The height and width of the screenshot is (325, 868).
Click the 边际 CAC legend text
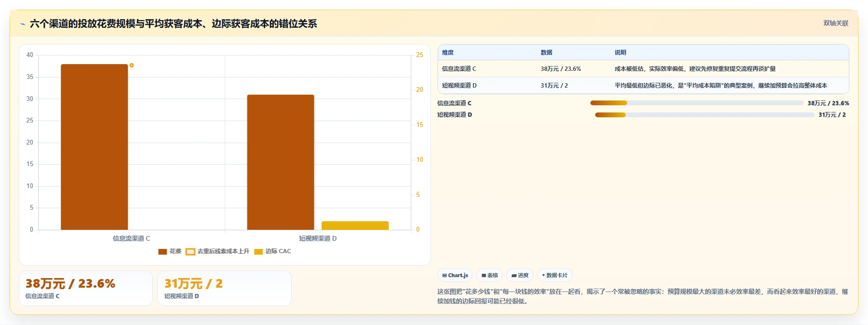278,251
